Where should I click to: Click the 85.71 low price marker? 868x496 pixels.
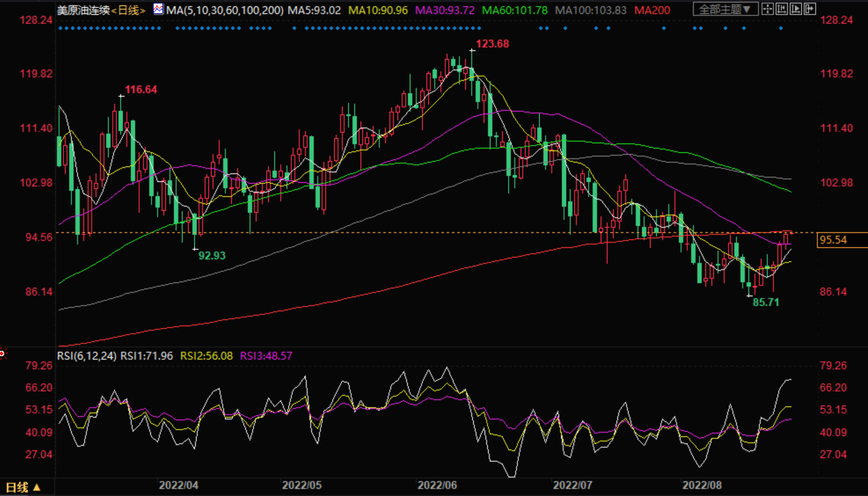766,303
